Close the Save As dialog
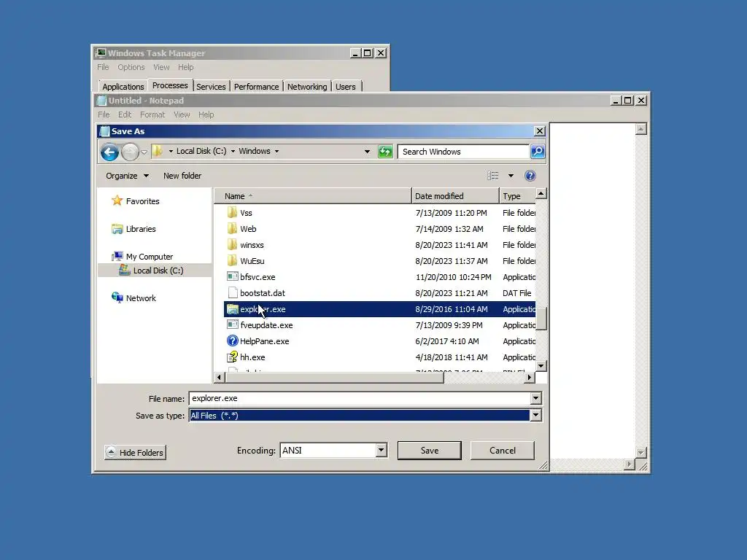 click(539, 131)
